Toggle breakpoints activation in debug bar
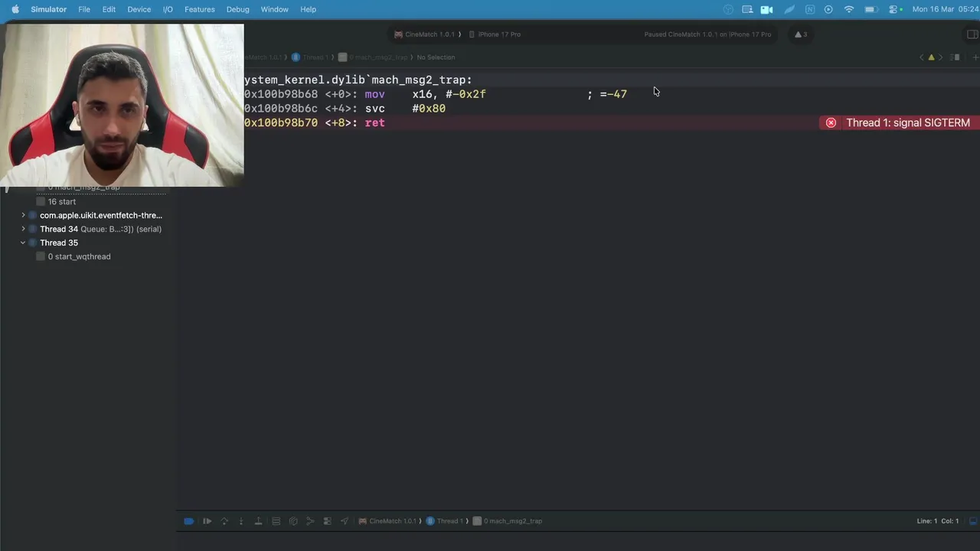This screenshot has height=551, width=980. coord(188,521)
